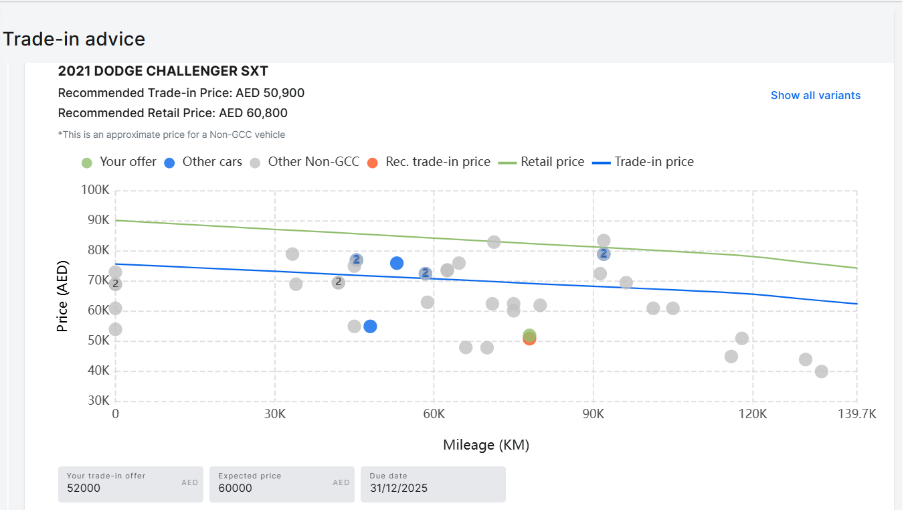This screenshot has width=903, height=510.
Task: Click the Show all variants link
Action: (x=815, y=95)
